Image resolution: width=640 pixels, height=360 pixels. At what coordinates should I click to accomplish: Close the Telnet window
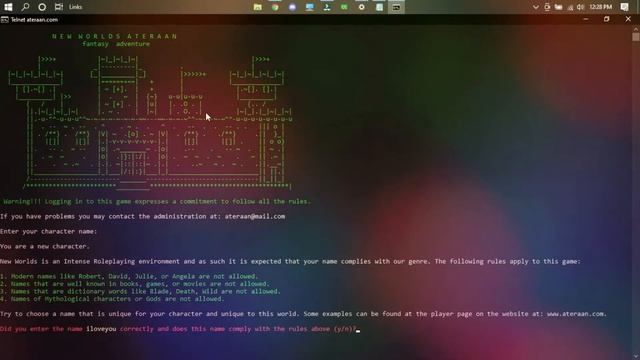(628, 19)
